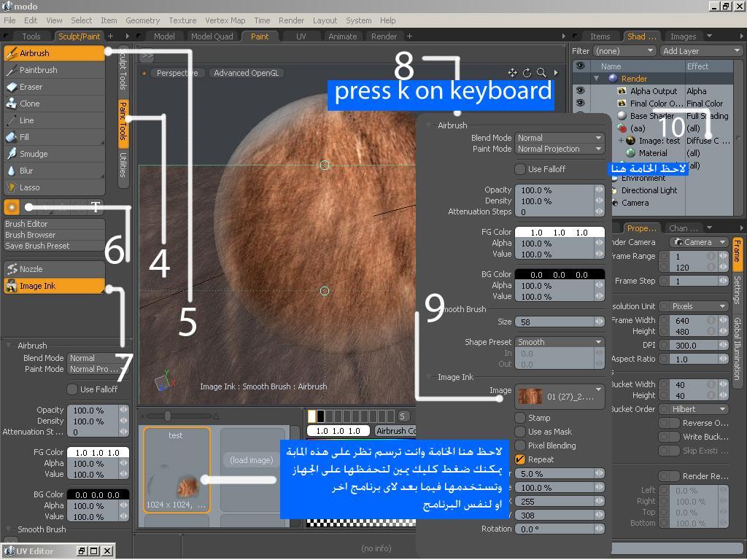This screenshot has height=560, width=747.
Task: Enable Use Falloff in left Airbrush panel
Action: [72, 389]
